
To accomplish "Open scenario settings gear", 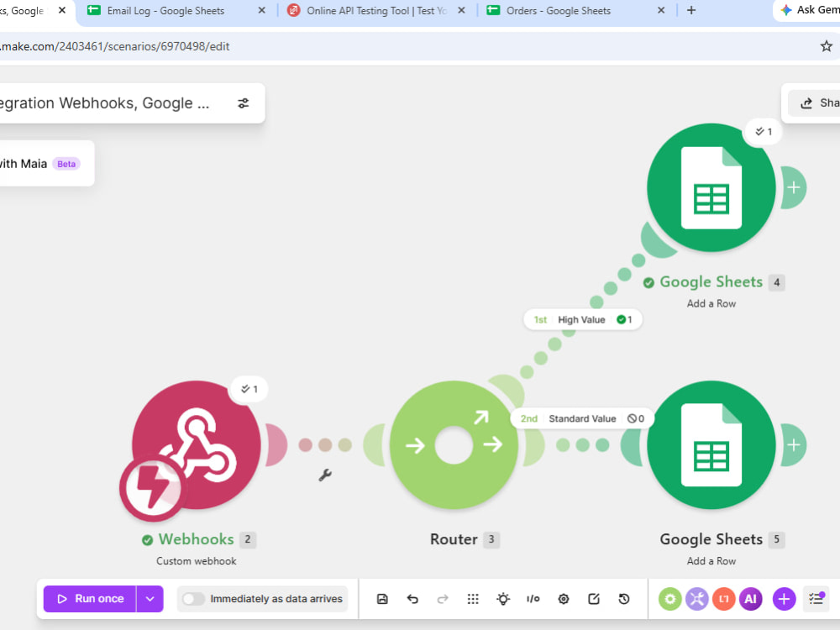I will [x=564, y=599].
